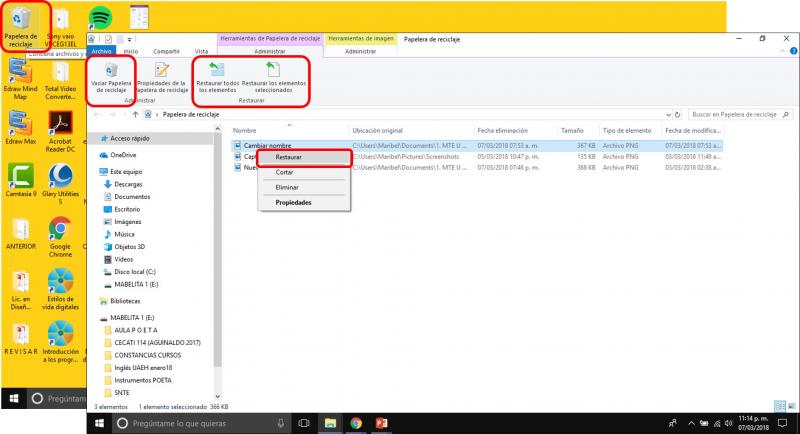
Task: Click Vaciar Papelera de reciclaje ribbon icon
Action: click(111, 78)
